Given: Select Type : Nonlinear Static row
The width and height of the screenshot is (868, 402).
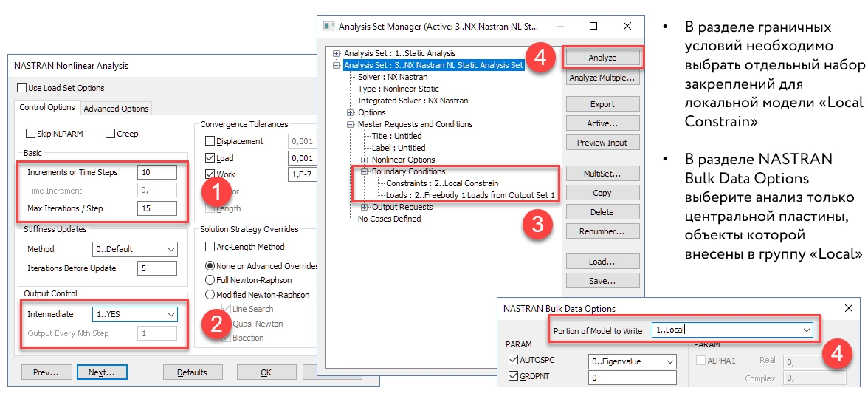Looking at the screenshot, I should coord(398,89).
